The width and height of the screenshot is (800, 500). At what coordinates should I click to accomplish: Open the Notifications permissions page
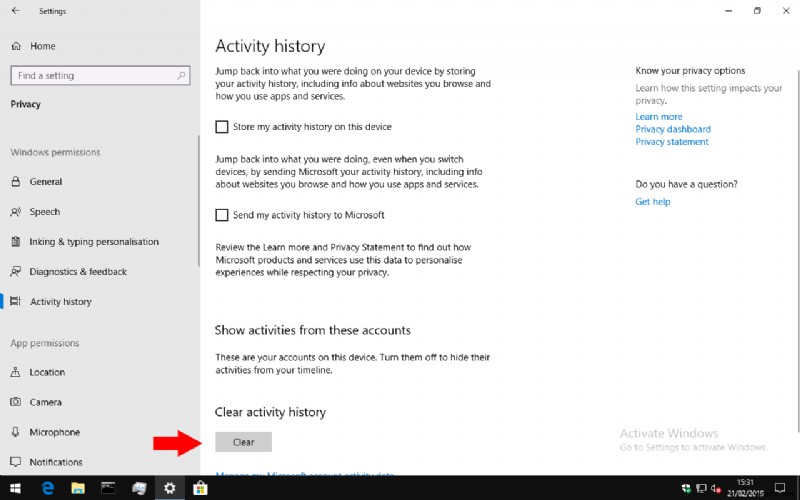click(56, 462)
